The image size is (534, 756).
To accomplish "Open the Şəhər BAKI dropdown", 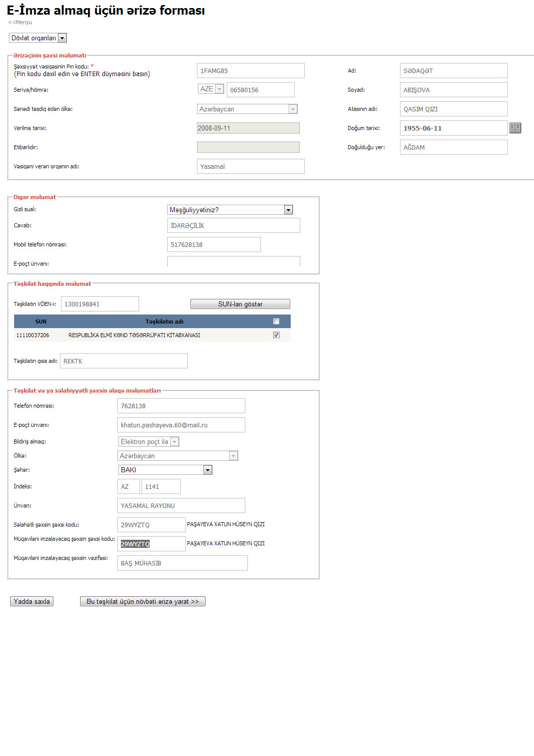I will (x=165, y=470).
